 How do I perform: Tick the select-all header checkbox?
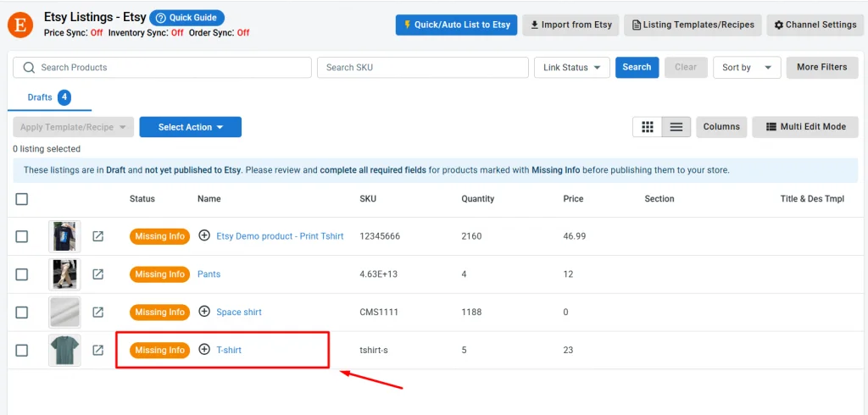[x=21, y=199]
